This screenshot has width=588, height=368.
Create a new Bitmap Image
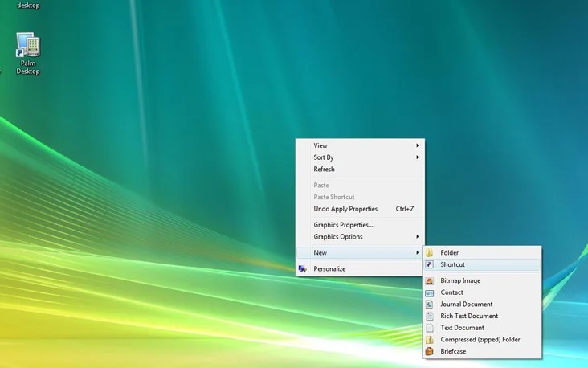point(482,280)
